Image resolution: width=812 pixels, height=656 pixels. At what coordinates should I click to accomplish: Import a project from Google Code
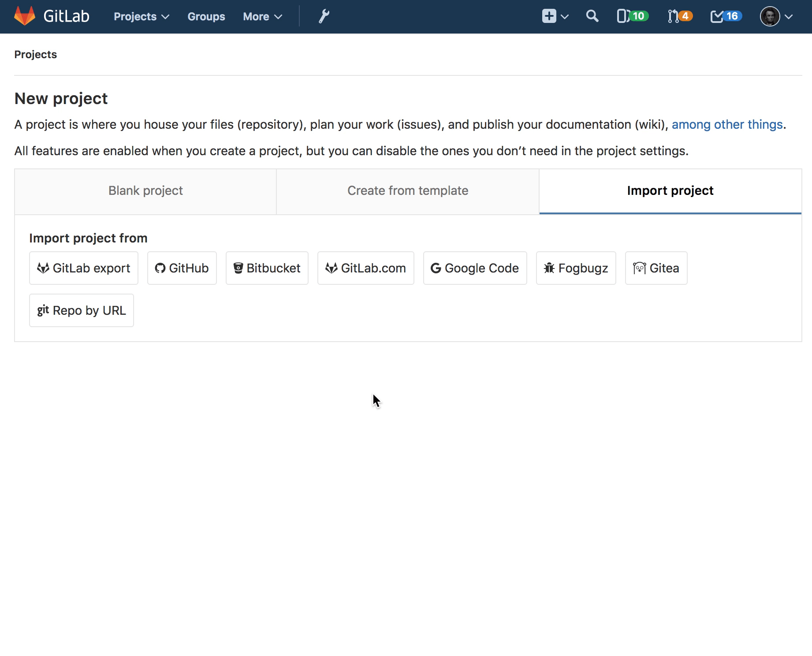click(x=475, y=268)
